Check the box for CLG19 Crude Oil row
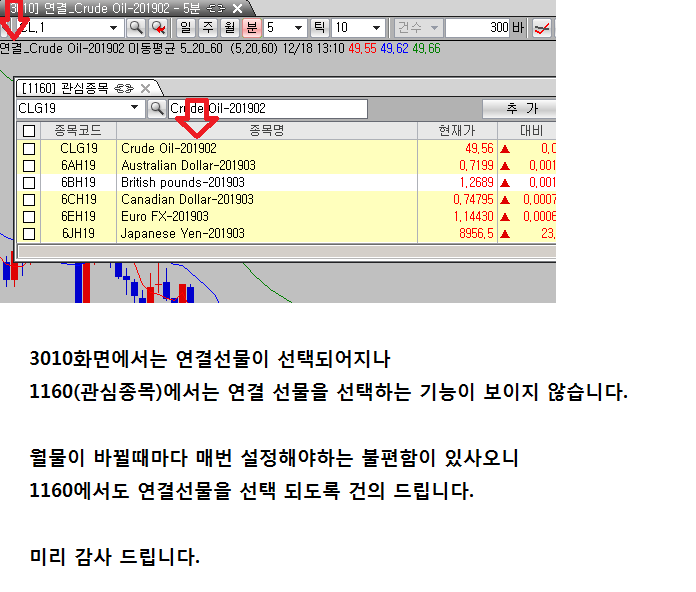 pos(28,148)
